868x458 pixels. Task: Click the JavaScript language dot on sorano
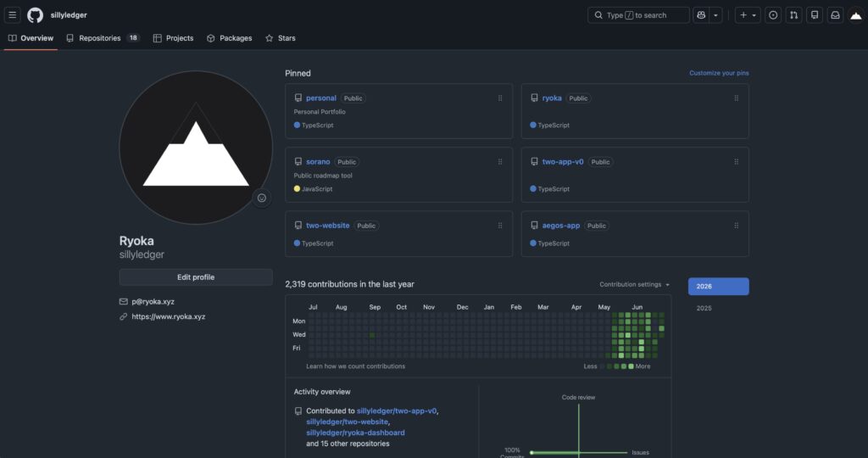[x=297, y=189]
